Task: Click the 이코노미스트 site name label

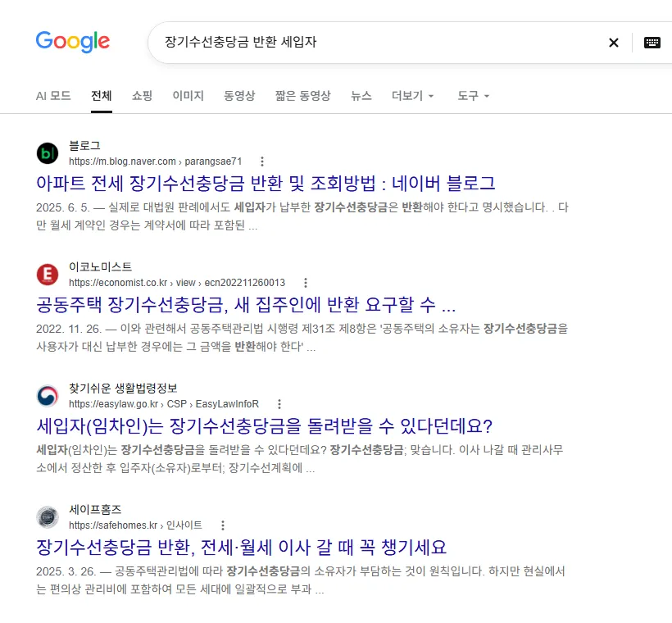Action: click(100, 267)
